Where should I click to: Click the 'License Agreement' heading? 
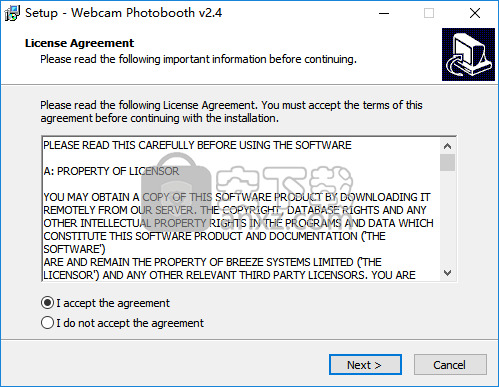pos(79,43)
